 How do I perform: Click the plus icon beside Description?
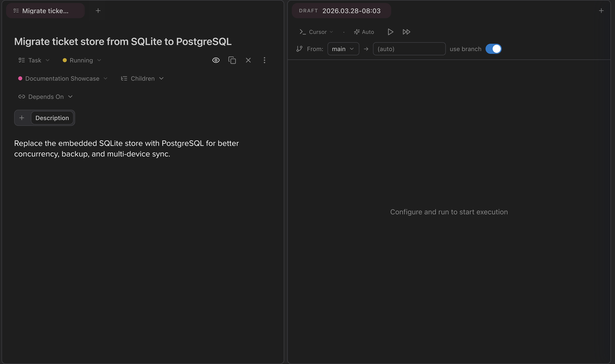point(22,118)
